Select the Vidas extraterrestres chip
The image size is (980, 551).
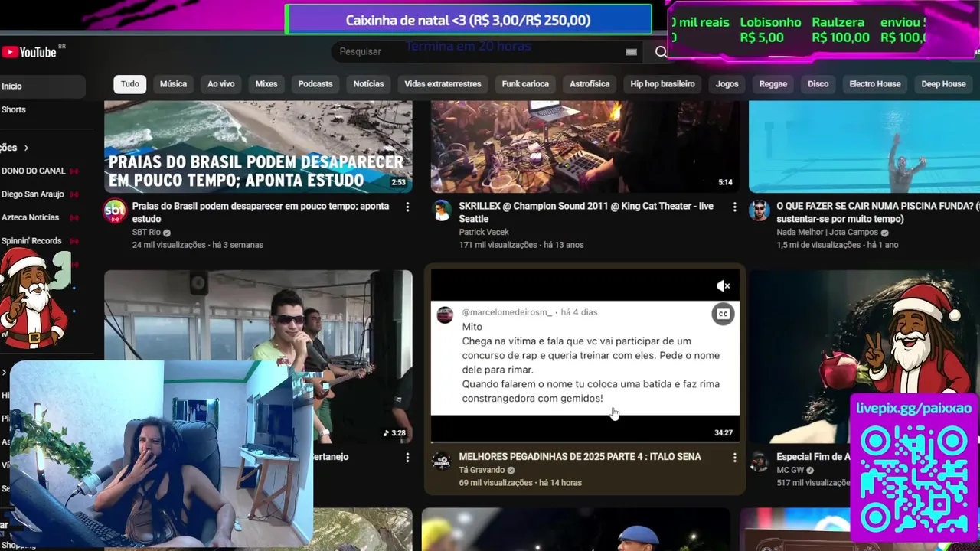pyautogui.click(x=443, y=84)
